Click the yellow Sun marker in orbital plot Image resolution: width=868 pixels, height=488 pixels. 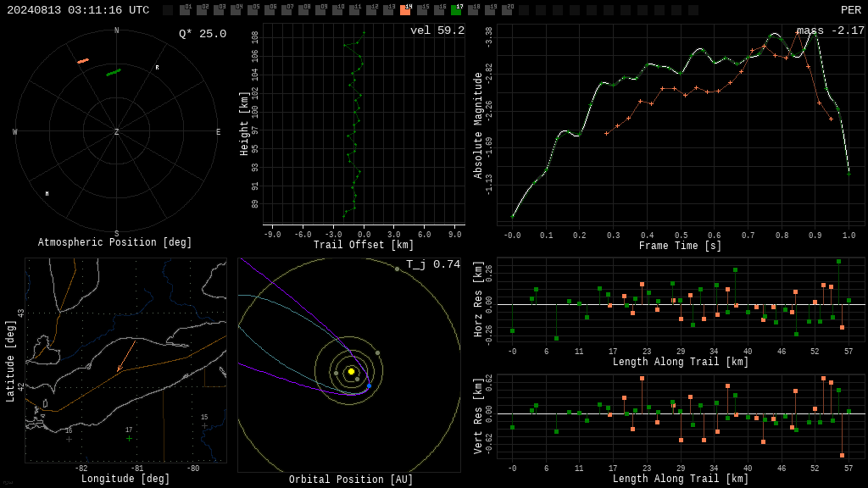[x=351, y=371]
